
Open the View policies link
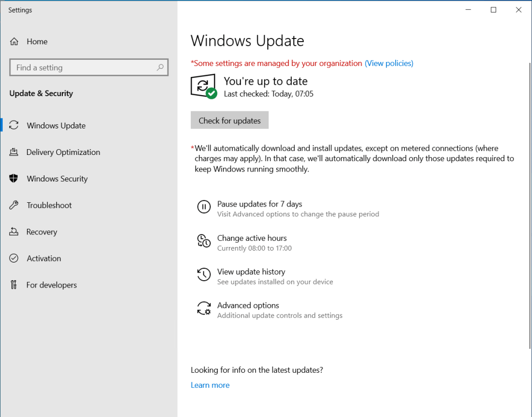coord(388,63)
